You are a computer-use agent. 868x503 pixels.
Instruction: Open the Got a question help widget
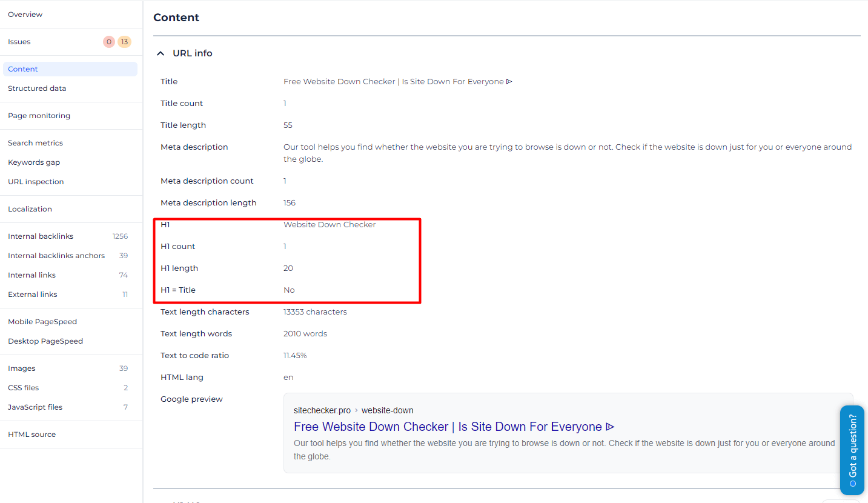click(x=852, y=450)
